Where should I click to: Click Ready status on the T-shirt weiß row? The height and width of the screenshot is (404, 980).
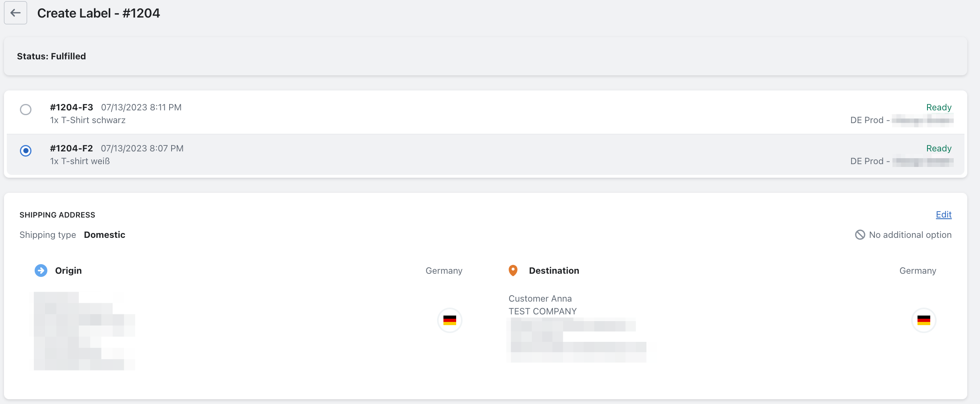(939, 148)
